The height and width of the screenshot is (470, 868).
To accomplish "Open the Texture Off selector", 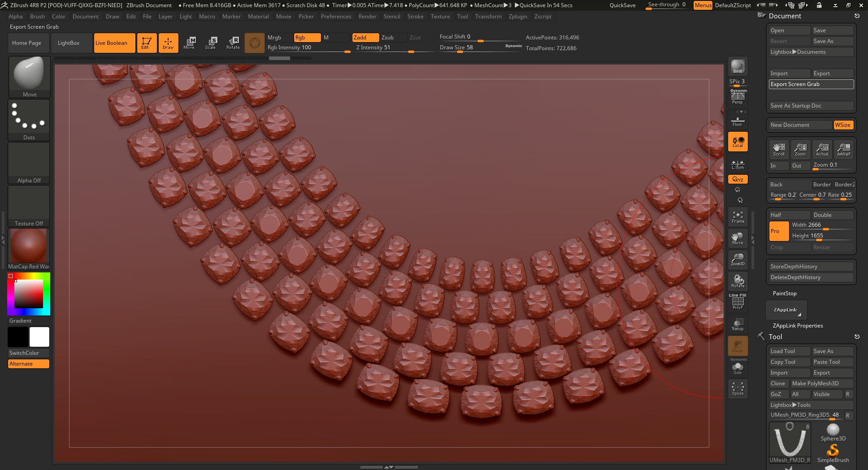I will pyautogui.click(x=29, y=206).
